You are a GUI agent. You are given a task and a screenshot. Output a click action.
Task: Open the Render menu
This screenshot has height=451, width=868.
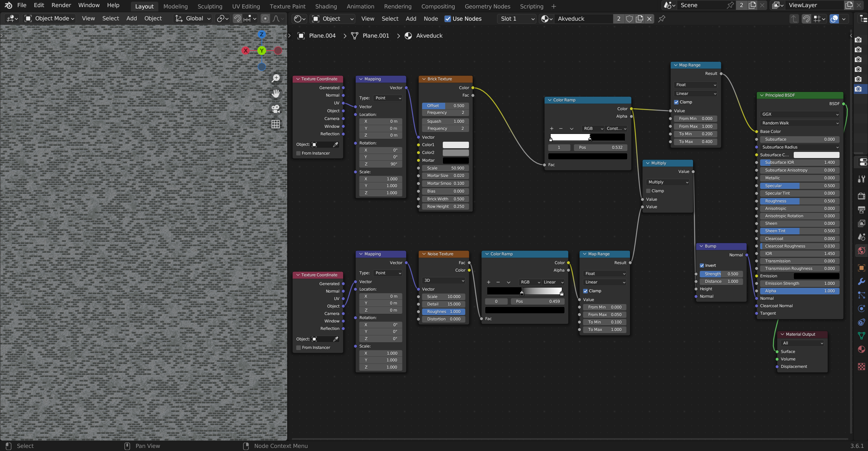point(61,5)
